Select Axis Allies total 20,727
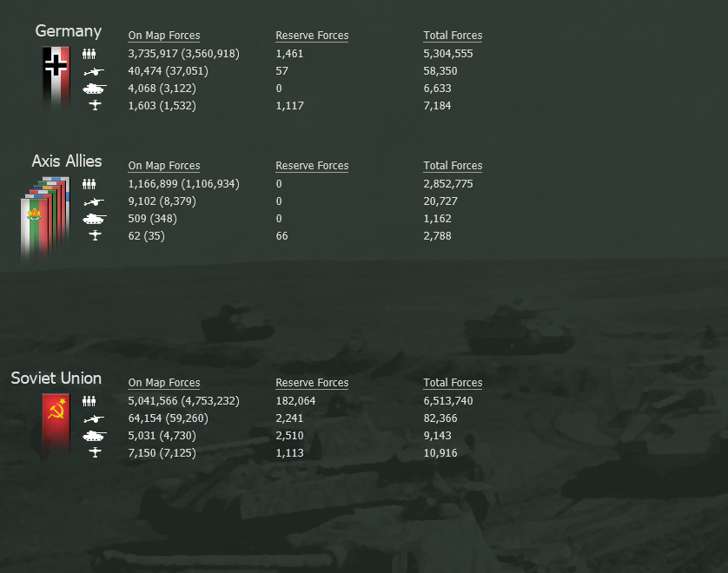The height and width of the screenshot is (573, 728). pos(440,201)
